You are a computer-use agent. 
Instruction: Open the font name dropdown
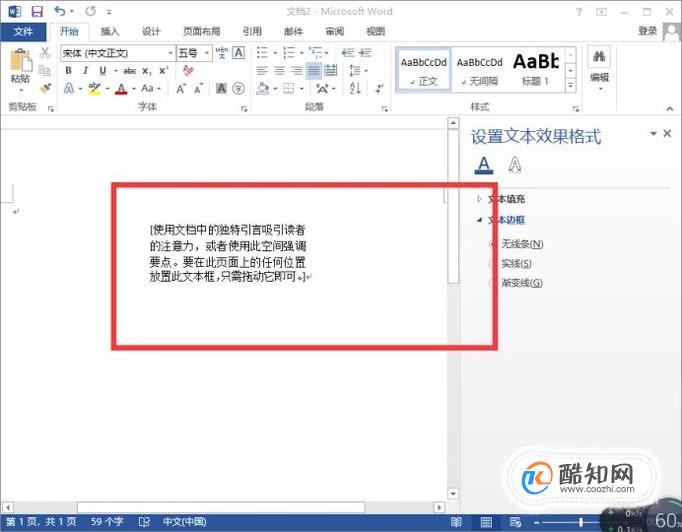coord(170,53)
